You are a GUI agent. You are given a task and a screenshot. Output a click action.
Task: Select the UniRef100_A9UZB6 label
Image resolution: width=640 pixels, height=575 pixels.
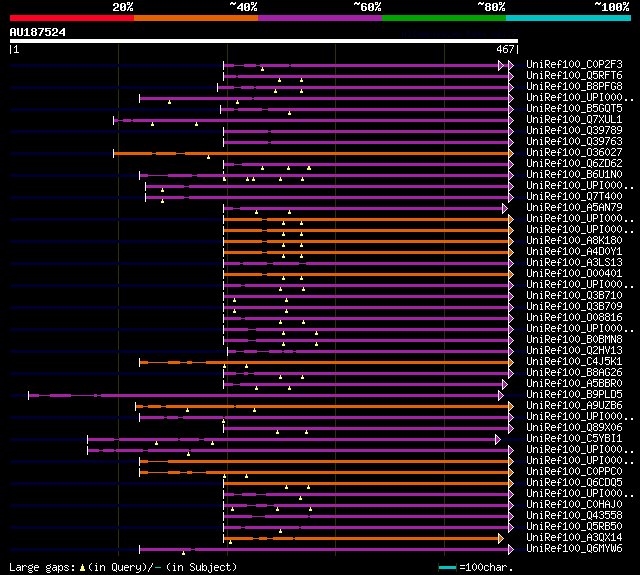tap(574, 406)
